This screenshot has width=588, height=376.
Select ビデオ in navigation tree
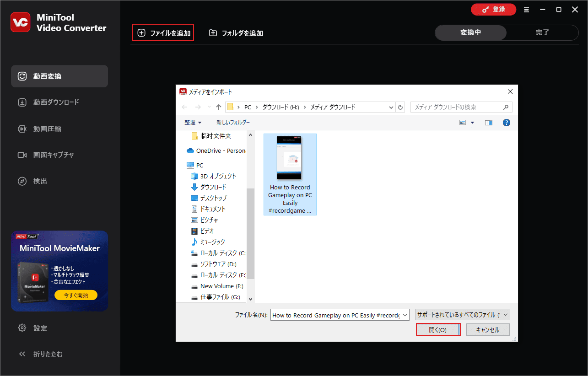click(x=202, y=231)
